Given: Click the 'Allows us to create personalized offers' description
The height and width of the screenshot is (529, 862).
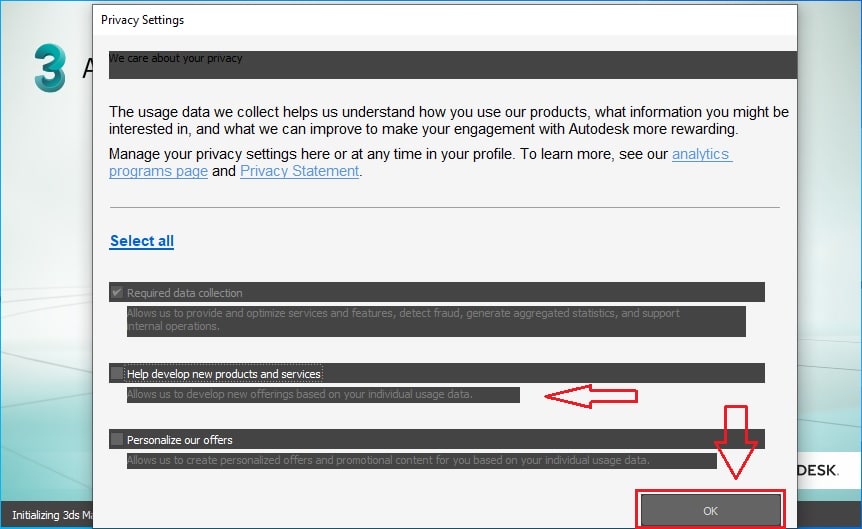Looking at the screenshot, I should tap(388, 460).
